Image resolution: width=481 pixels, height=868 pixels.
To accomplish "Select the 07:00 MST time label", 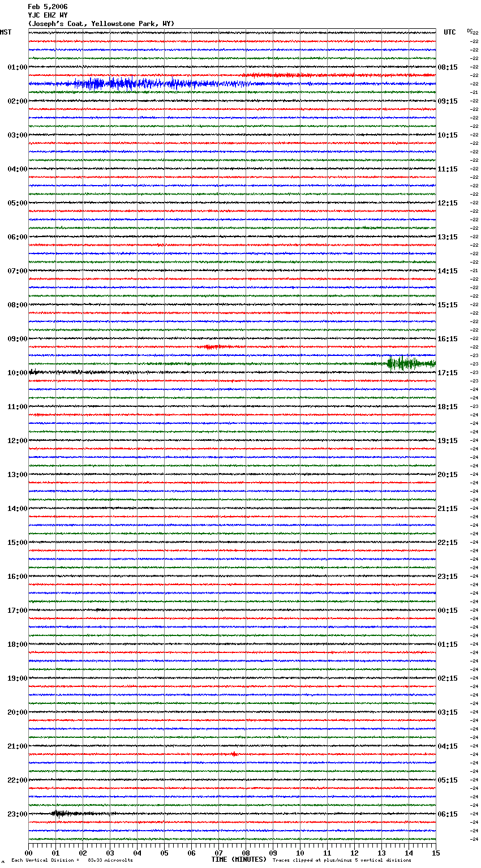I will [18, 271].
